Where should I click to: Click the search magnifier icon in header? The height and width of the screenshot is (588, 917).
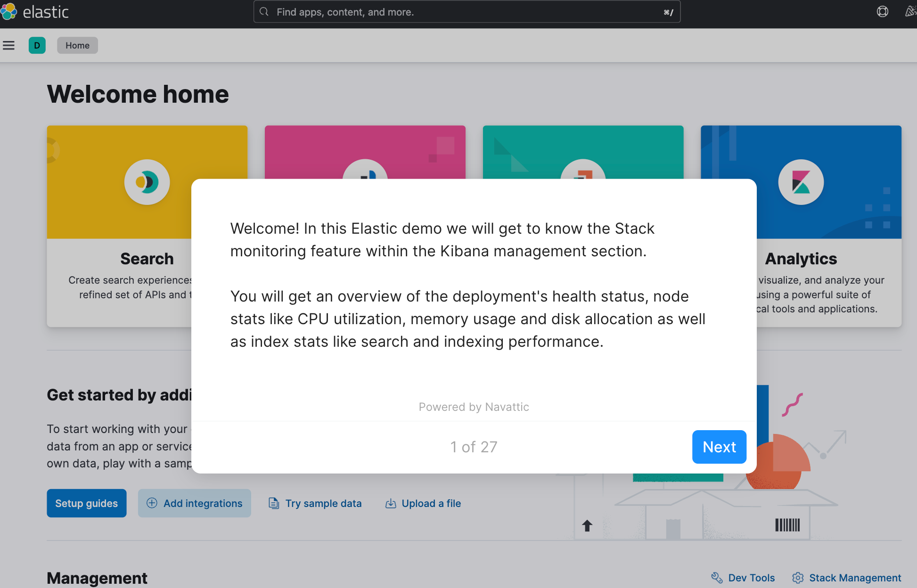click(264, 12)
